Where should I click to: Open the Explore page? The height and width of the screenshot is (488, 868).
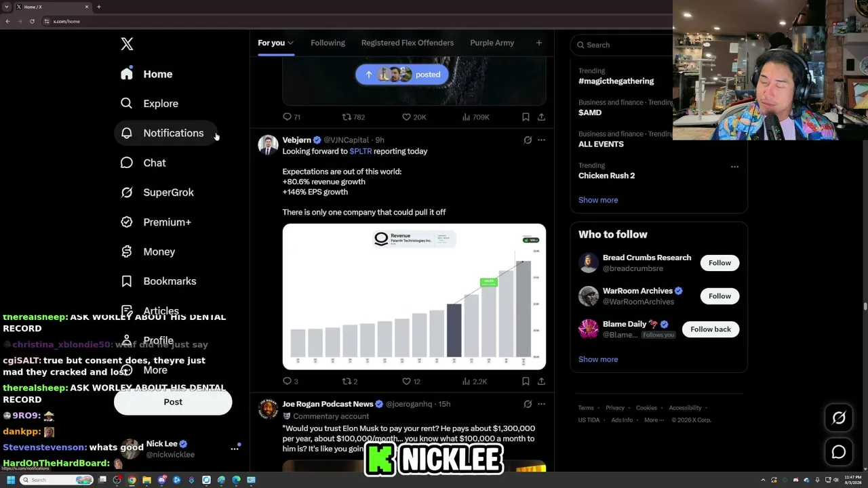pos(149,104)
